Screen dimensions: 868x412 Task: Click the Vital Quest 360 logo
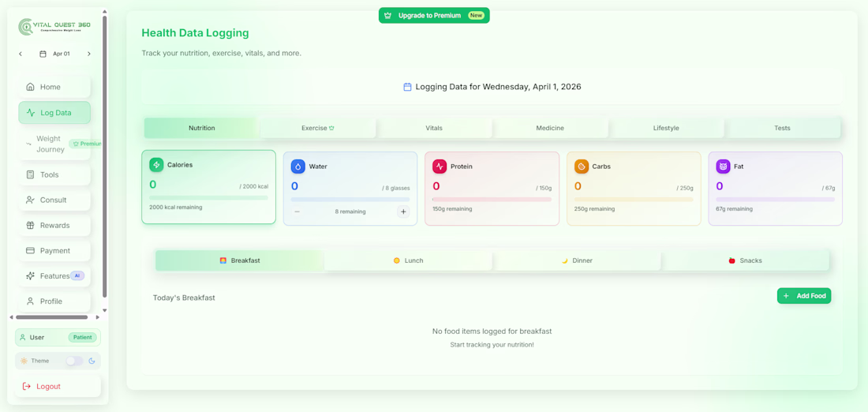click(54, 26)
